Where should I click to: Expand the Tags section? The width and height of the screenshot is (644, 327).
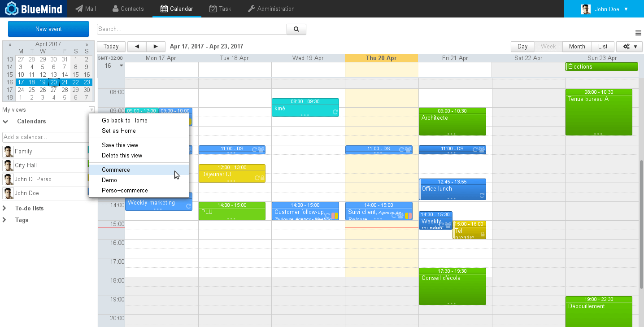[5, 220]
